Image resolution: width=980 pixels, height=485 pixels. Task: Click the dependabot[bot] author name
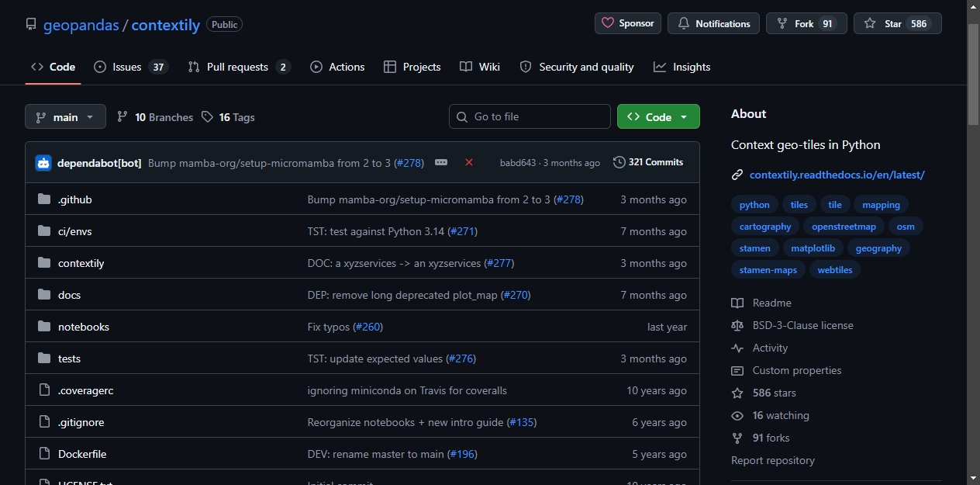coord(99,163)
